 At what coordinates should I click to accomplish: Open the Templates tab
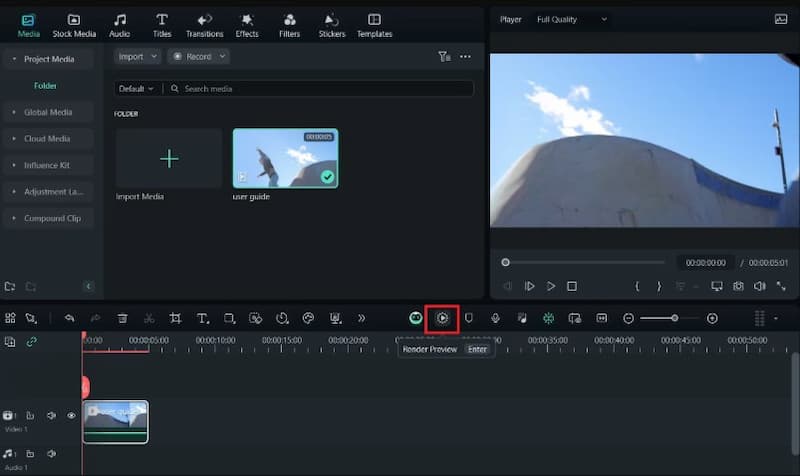(x=374, y=26)
